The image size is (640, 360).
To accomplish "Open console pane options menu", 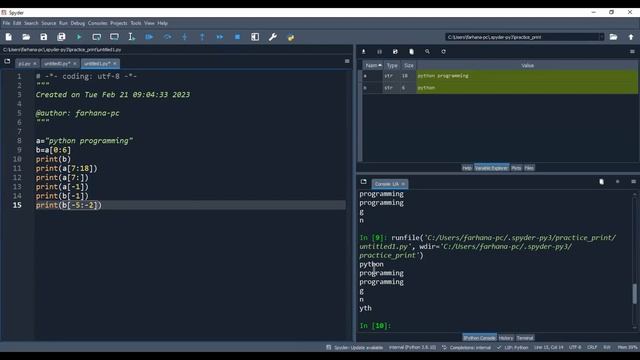I will click(633, 182).
